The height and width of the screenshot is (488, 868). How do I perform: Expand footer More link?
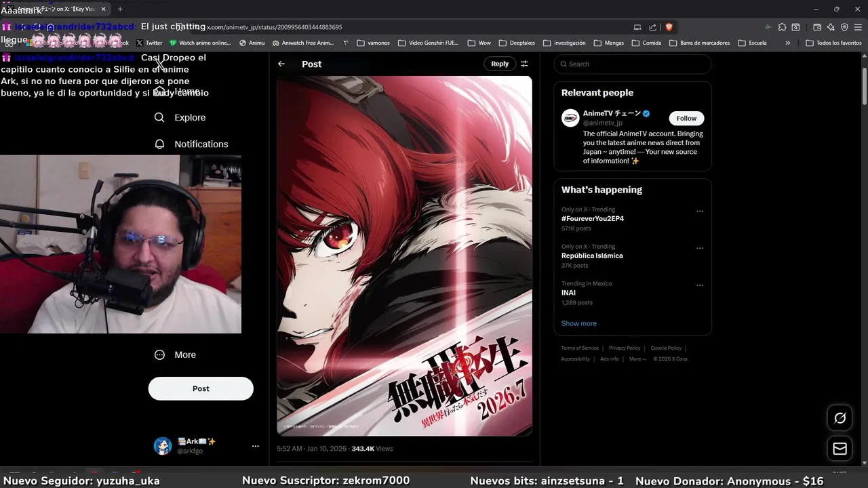[637, 359]
